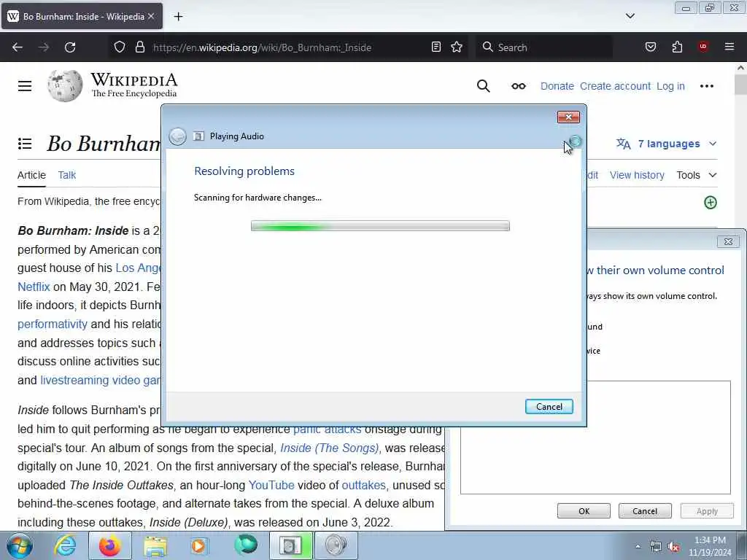Bookmark this page with the star icon
The height and width of the screenshot is (560, 747).
(457, 47)
